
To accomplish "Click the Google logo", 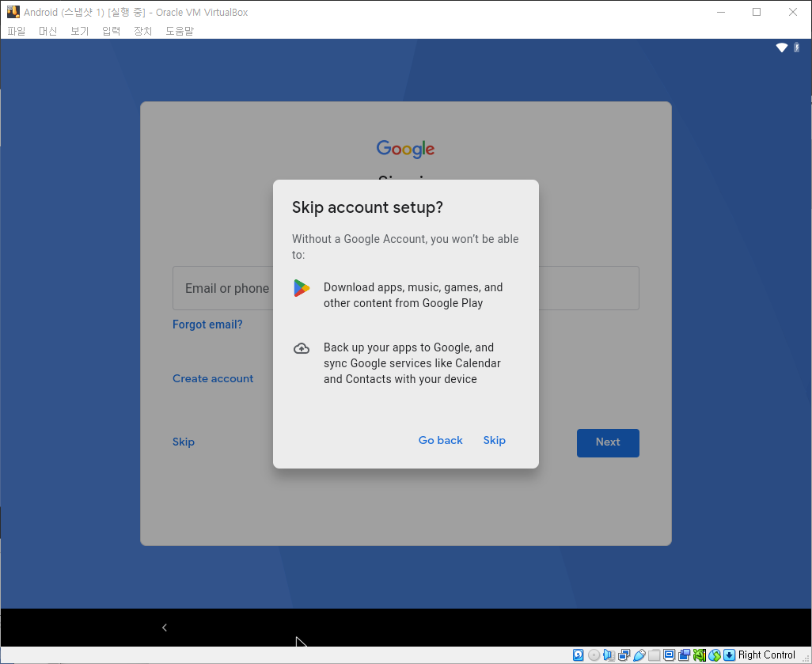I will [x=405, y=149].
